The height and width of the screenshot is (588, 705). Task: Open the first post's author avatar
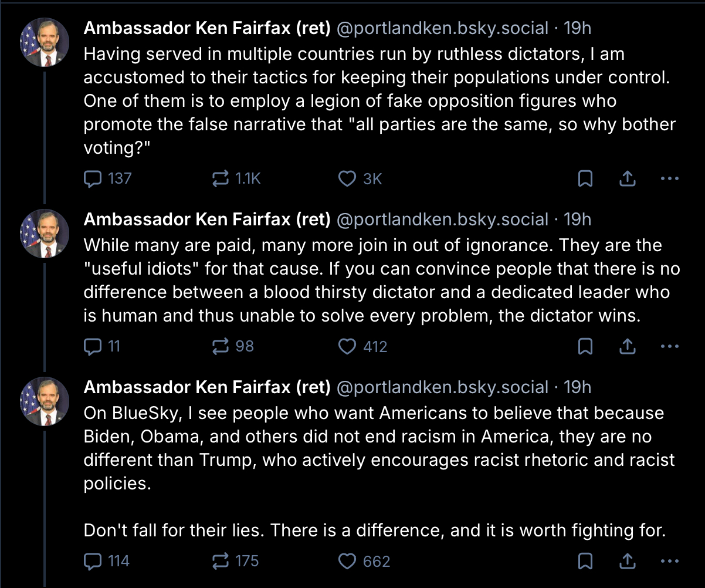[x=45, y=42]
